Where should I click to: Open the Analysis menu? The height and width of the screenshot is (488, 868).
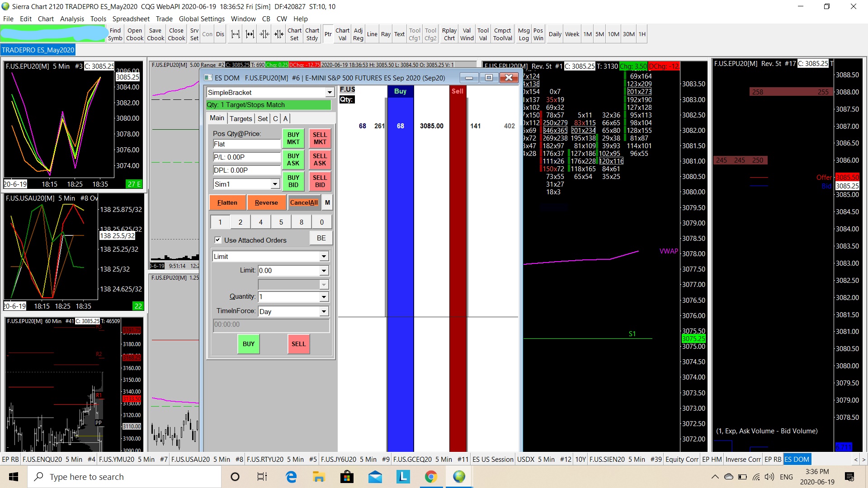pyautogui.click(x=72, y=19)
